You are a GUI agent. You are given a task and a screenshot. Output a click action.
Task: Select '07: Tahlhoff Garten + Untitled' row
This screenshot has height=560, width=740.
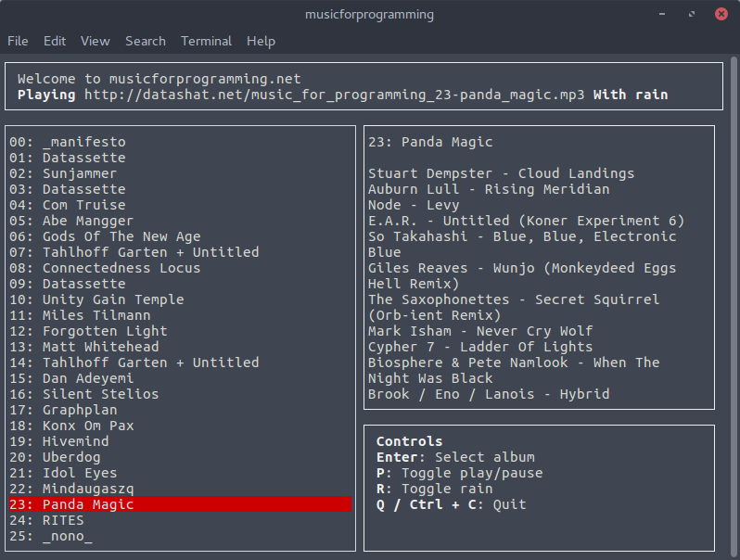(180, 252)
